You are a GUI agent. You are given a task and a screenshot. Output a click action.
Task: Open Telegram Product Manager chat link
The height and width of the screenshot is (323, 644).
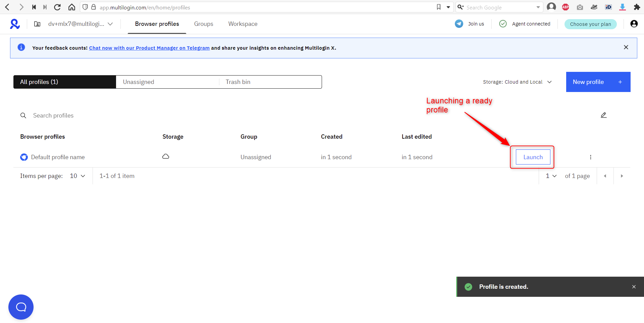(149, 48)
